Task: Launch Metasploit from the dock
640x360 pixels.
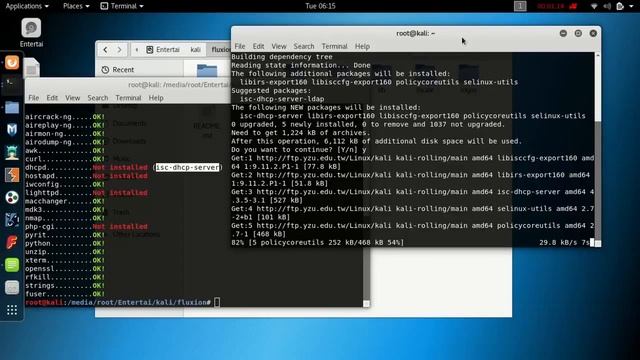Action: (12, 130)
